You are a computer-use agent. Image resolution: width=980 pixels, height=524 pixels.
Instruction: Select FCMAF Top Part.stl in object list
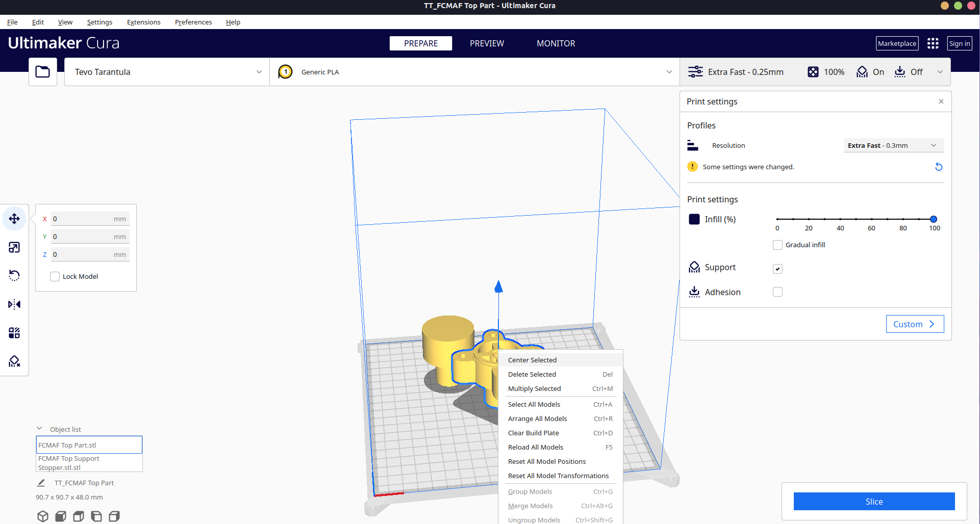point(89,445)
